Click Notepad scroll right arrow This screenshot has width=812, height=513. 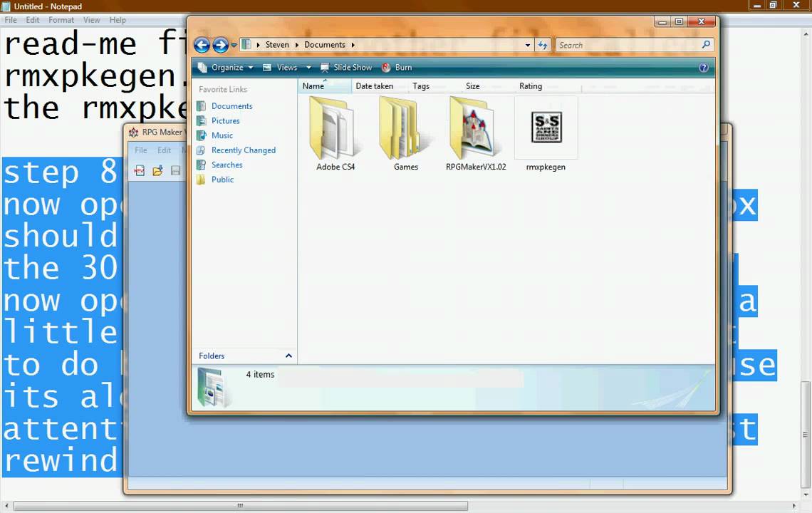(x=794, y=505)
